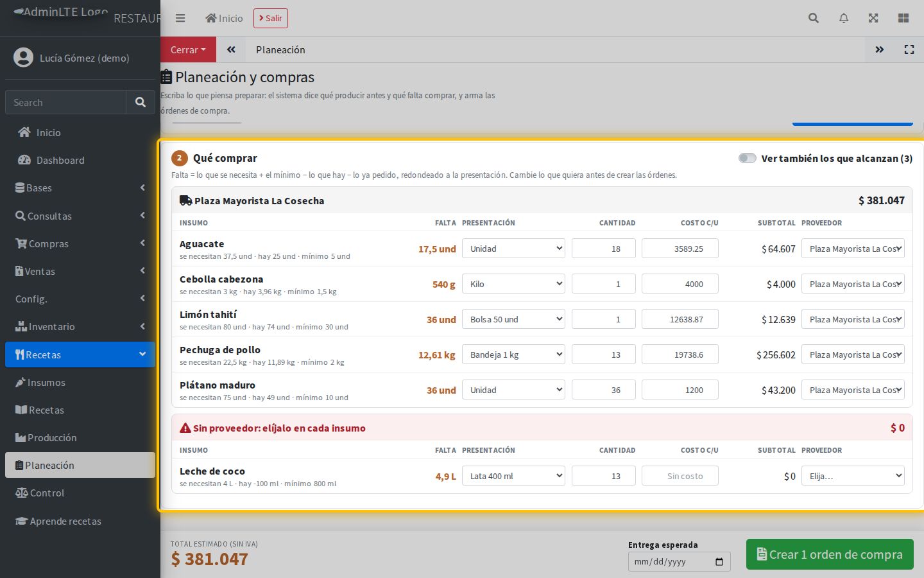This screenshot has width=924, height=578.
Task: Select the Planeación tab
Action: tap(280, 49)
